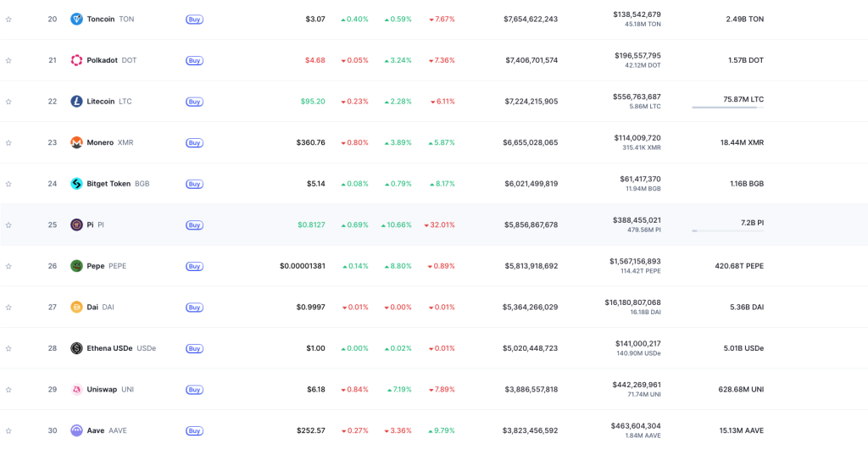This screenshot has height=449, width=868.
Task: Star Monero to add to watchlist
Action: 8,142
